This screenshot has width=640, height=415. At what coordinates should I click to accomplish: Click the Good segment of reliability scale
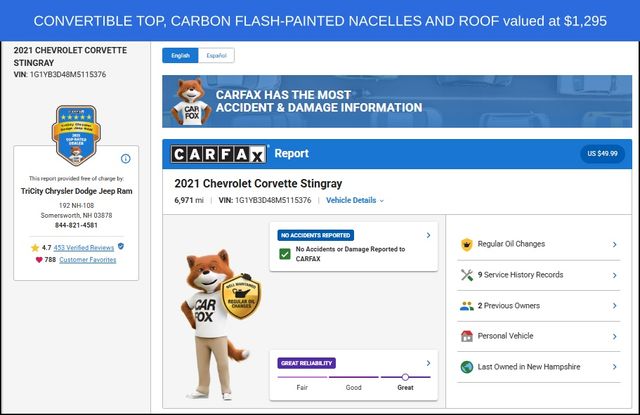353,377
